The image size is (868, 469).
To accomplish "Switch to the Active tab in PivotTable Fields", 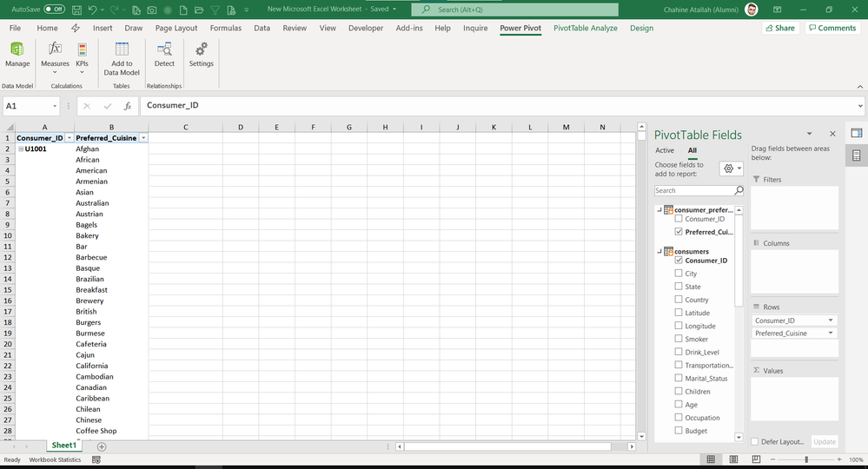I will coord(665,150).
